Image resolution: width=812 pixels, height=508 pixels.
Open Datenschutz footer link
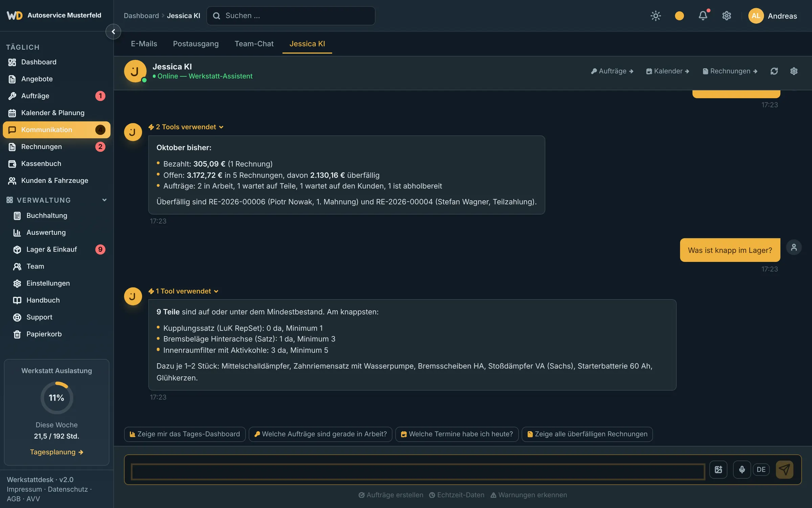point(68,489)
